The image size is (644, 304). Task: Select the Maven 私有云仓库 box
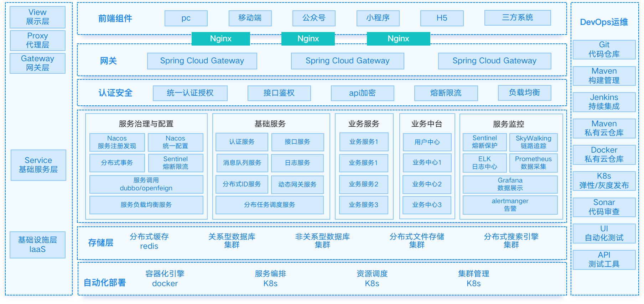click(x=604, y=129)
